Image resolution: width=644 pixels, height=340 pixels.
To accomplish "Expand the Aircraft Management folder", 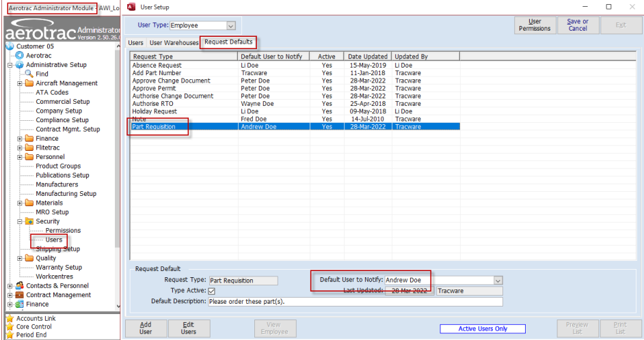I will (19, 83).
